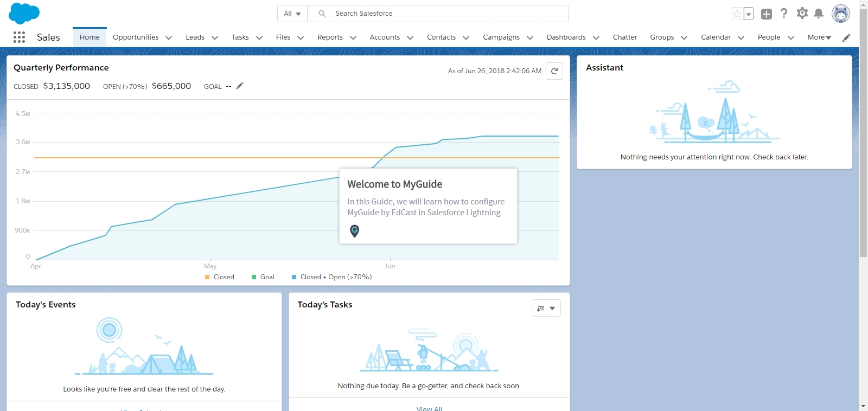This screenshot has height=411, width=868.
Task: Expand the Dashboards tab chevron
Action: 596,38
